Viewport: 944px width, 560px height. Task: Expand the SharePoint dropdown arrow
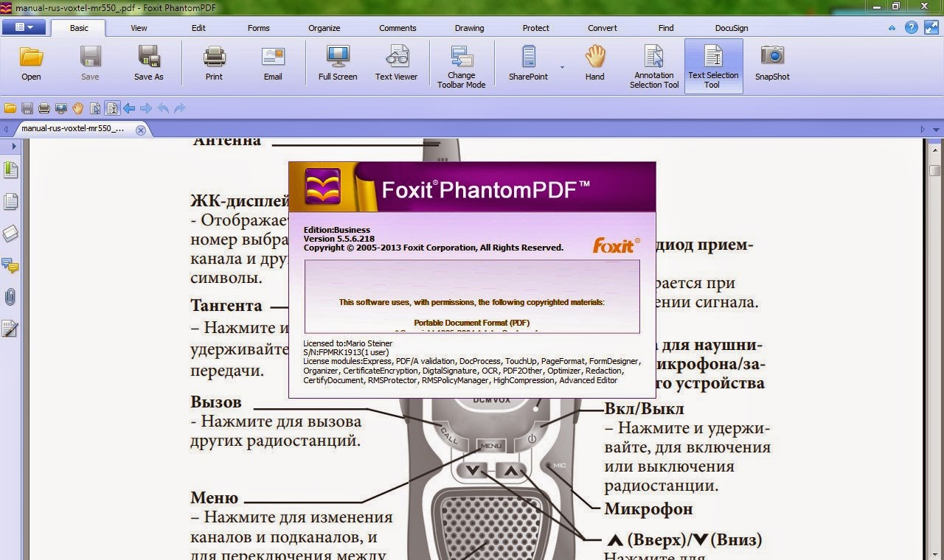tap(562, 66)
